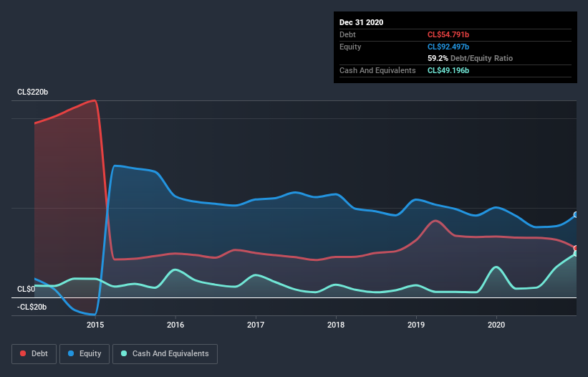Toggle the Debt series legend button
Image resolution: width=588 pixels, height=377 pixels.
pyautogui.click(x=34, y=354)
